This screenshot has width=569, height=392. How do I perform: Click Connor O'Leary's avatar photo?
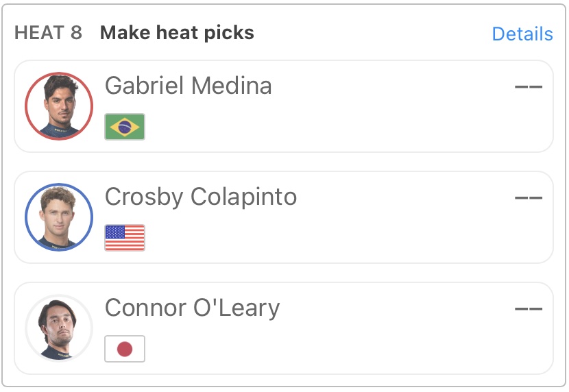[59, 328]
